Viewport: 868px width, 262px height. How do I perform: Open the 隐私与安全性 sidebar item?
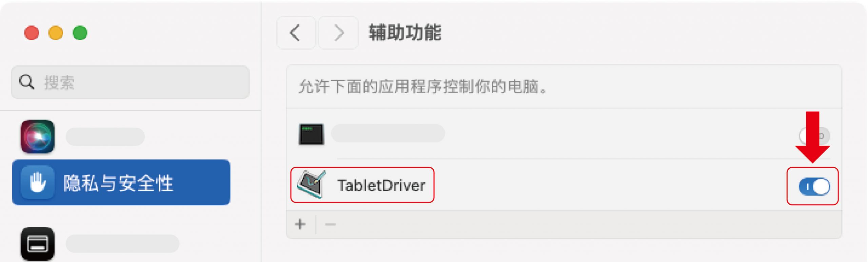[121, 182]
